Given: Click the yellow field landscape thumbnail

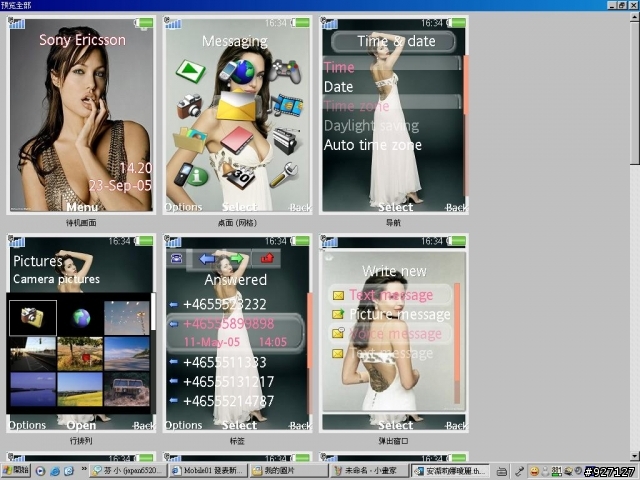Looking at the screenshot, I should 80,389.
